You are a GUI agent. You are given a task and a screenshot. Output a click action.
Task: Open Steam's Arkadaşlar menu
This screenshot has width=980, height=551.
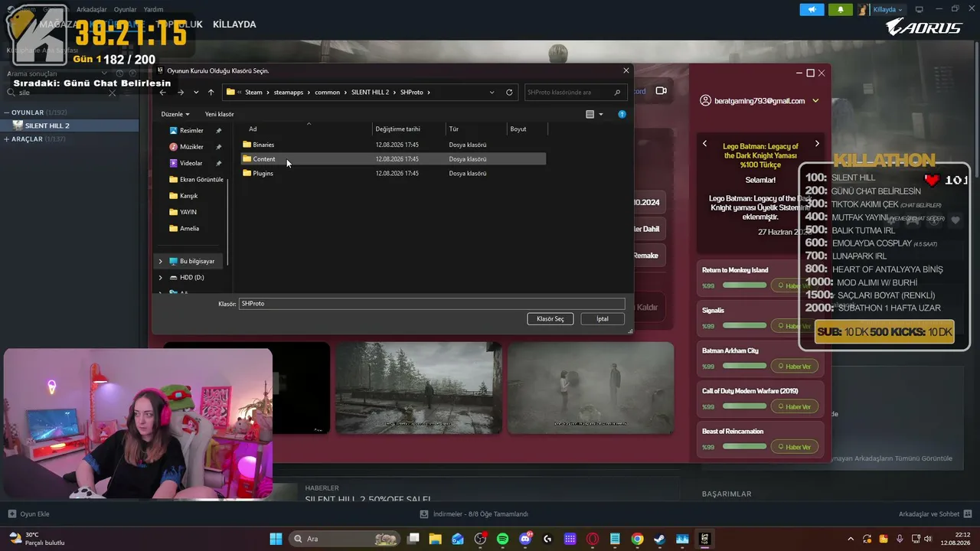pyautogui.click(x=92, y=9)
